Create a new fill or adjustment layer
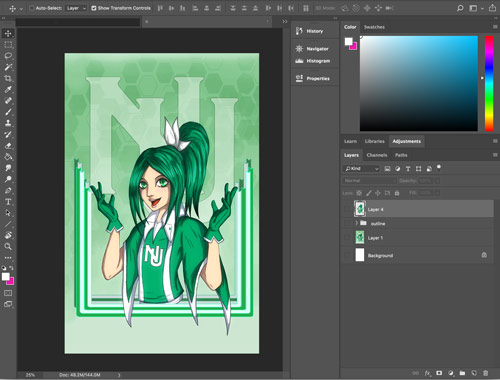Image resolution: width=500 pixels, height=380 pixels. point(451,373)
